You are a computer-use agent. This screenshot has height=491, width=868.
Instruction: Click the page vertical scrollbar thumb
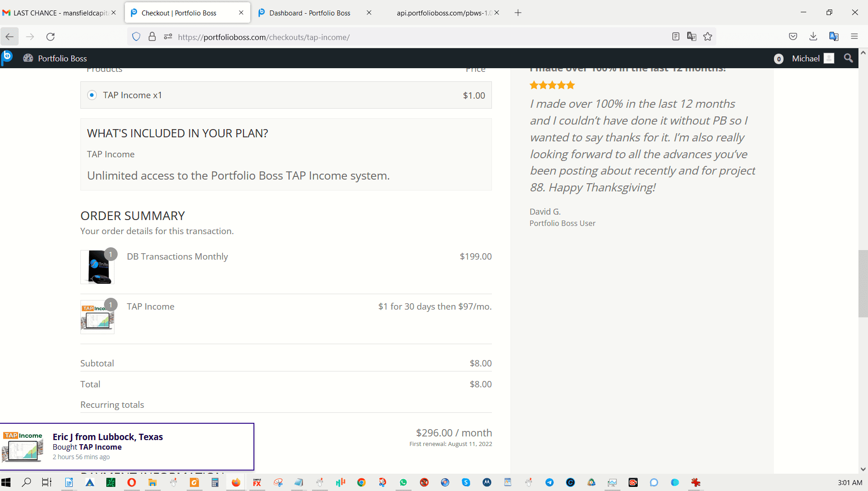point(863,283)
